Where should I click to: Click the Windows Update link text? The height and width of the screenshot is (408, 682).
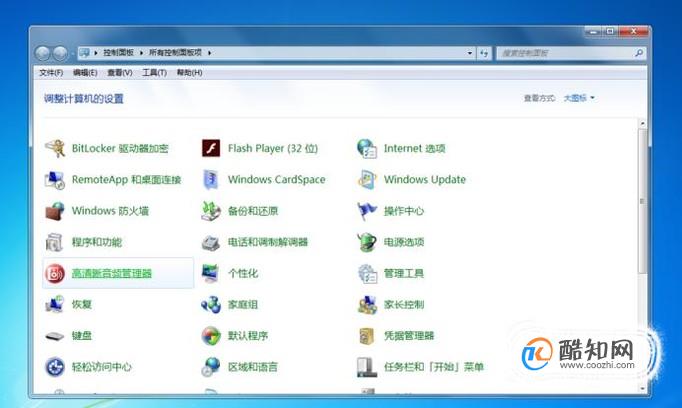point(425,180)
